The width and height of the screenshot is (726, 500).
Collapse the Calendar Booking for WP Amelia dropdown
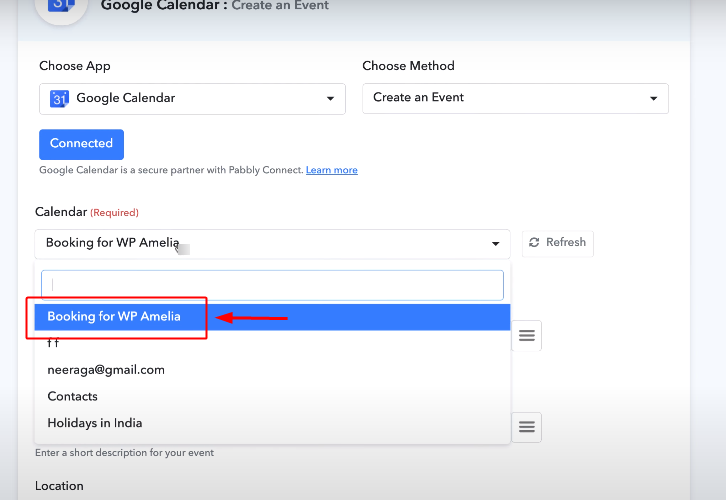272,244
